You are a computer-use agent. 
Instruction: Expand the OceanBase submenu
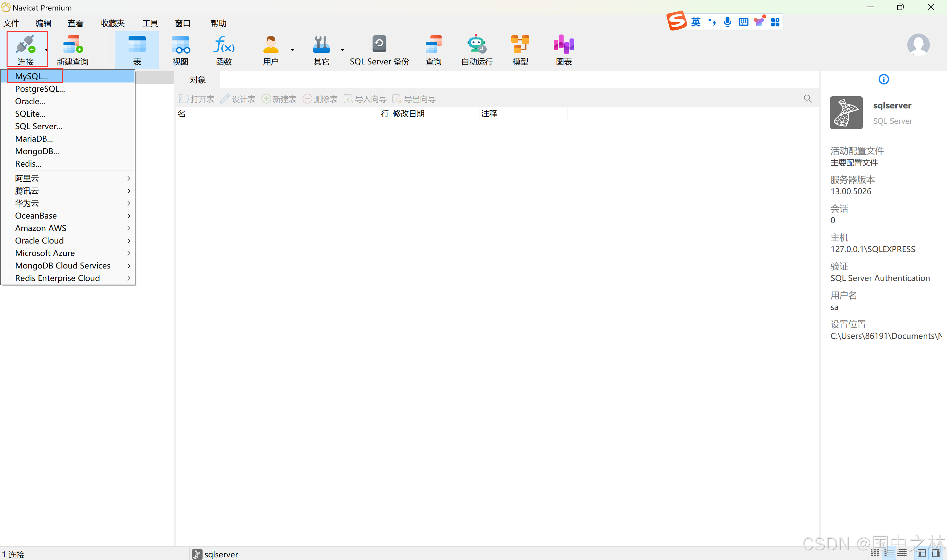(x=67, y=216)
